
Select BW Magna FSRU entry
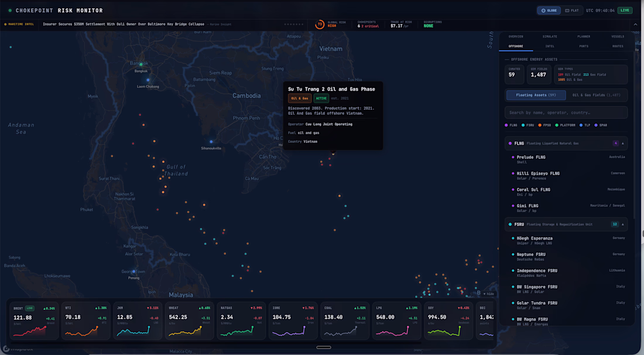pyautogui.click(x=566, y=321)
